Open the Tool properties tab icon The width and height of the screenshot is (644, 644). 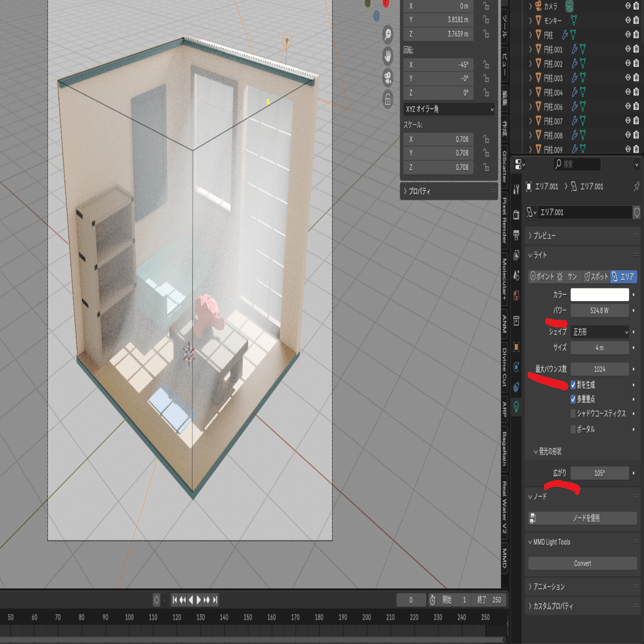click(x=516, y=190)
